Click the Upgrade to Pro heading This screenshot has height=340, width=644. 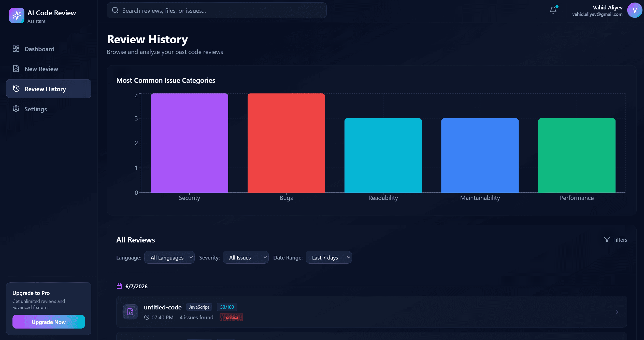click(31, 293)
